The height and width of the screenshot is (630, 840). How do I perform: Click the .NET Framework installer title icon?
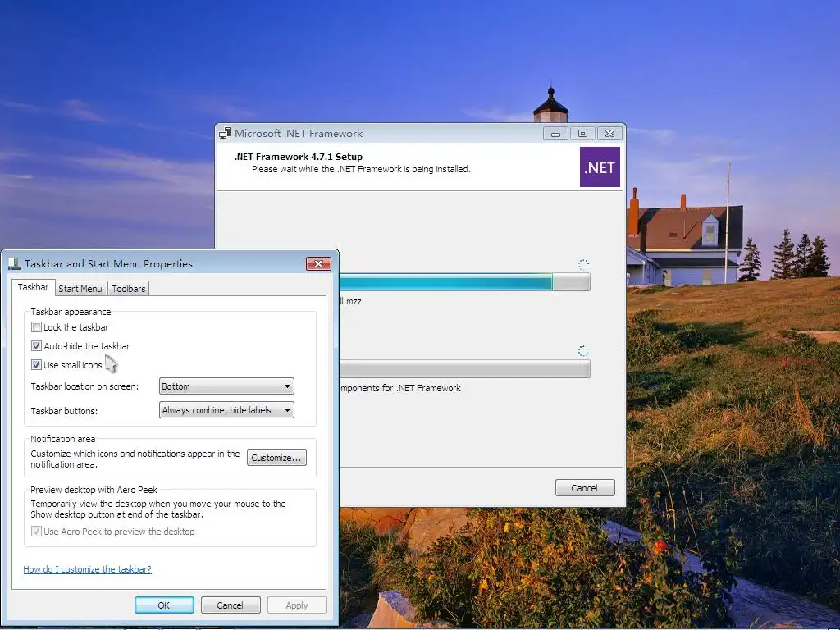point(225,134)
